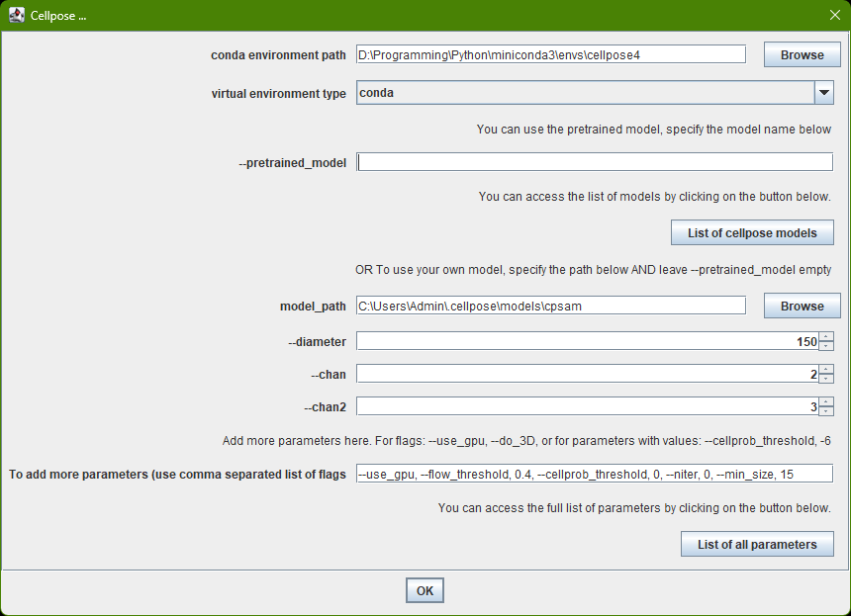Decrease --diameter using the down stepper arrow

(824, 345)
